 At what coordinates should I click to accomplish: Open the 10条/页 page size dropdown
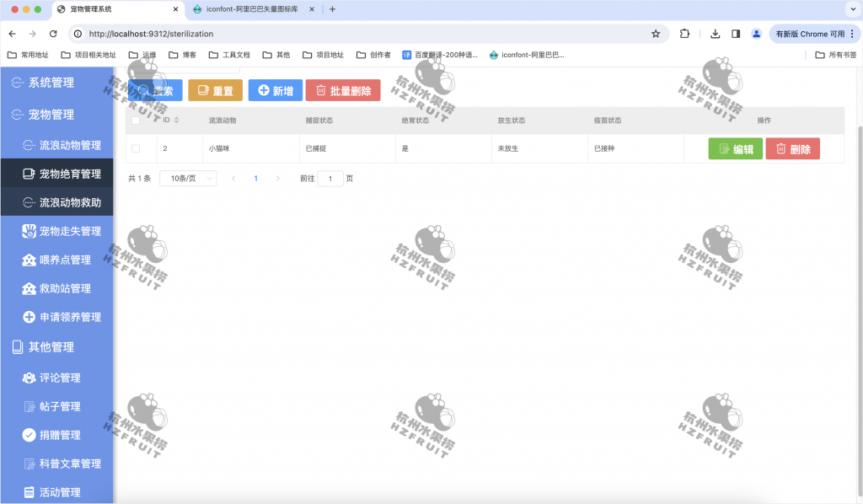point(187,178)
